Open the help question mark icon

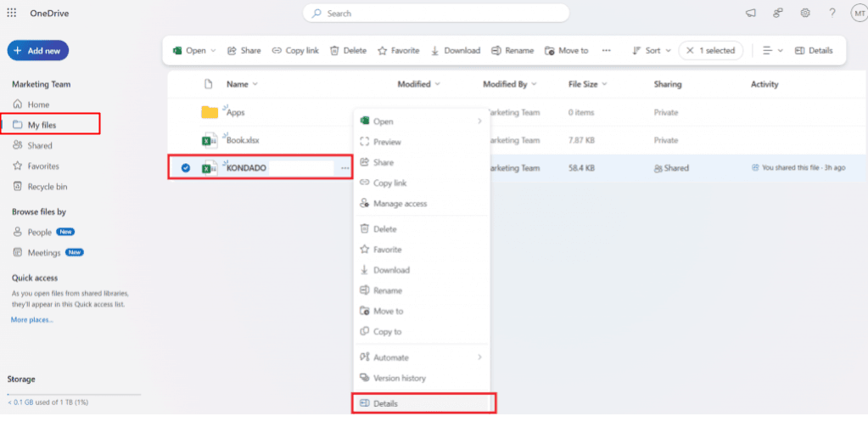tap(832, 13)
